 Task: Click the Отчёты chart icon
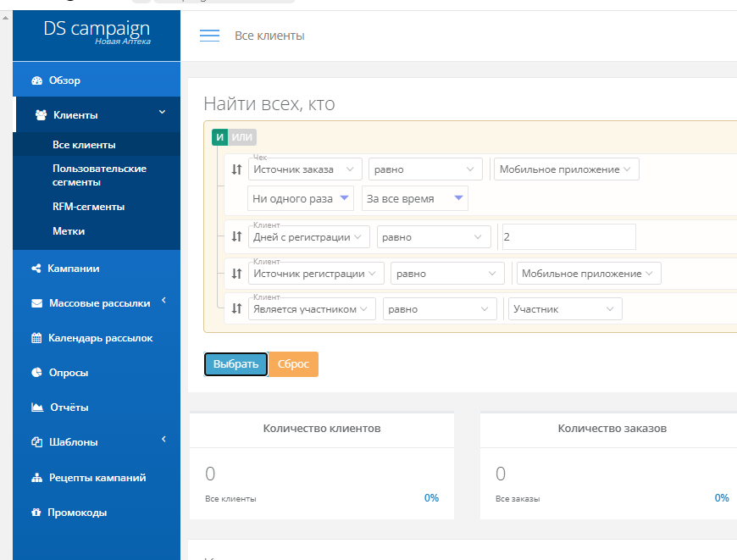(x=36, y=408)
